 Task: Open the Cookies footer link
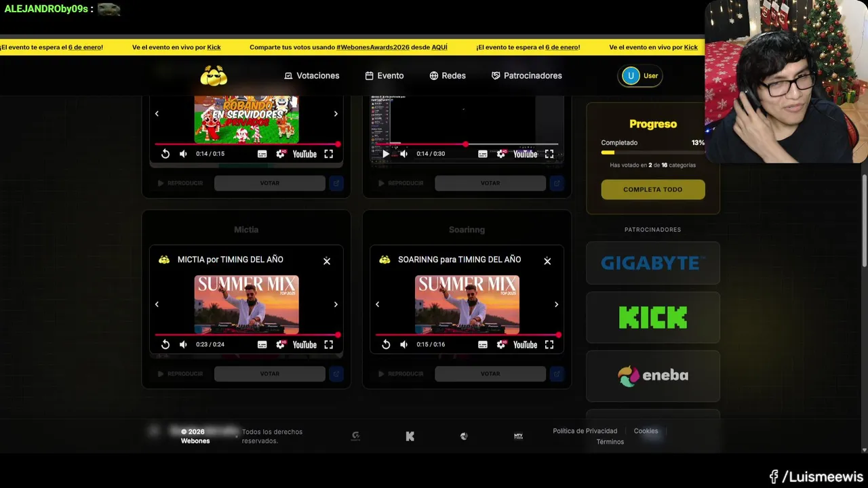click(x=646, y=431)
